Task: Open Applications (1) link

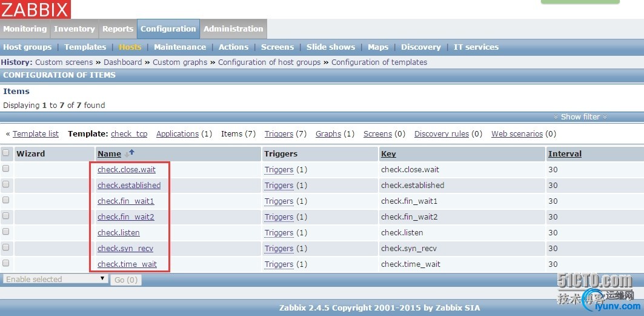Action: click(x=178, y=133)
